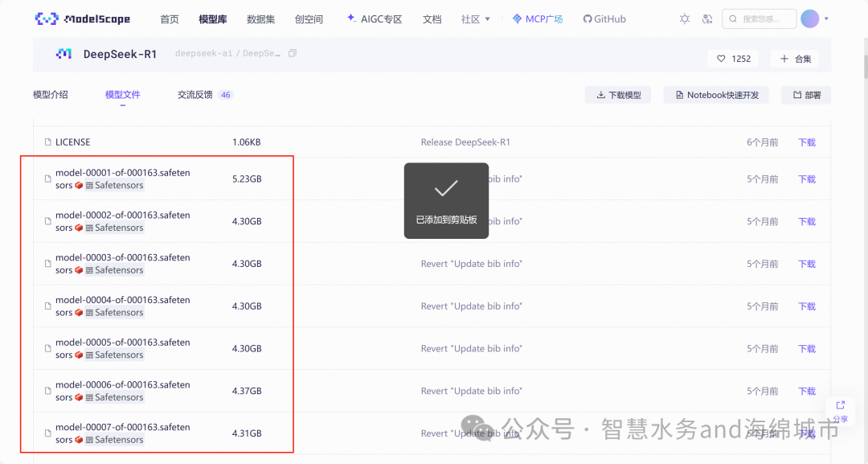The height and width of the screenshot is (464, 868).
Task: Open commit message in model-00003 row
Action: coord(471,264)
